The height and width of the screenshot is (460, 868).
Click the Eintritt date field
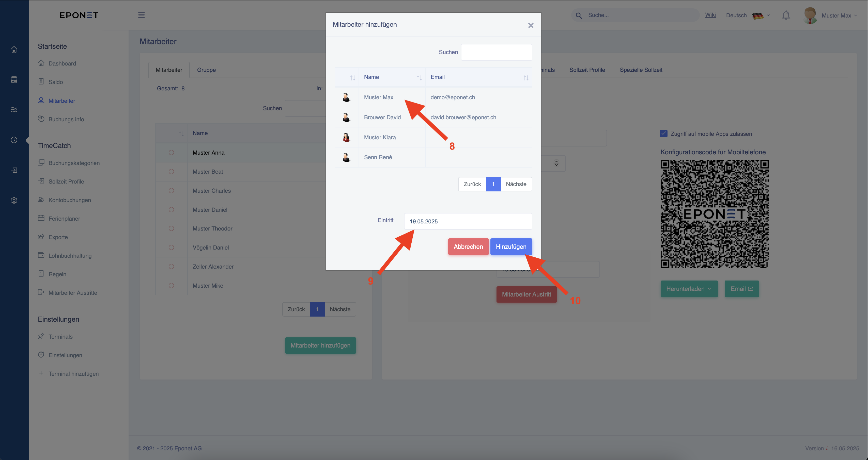[468, 221]
